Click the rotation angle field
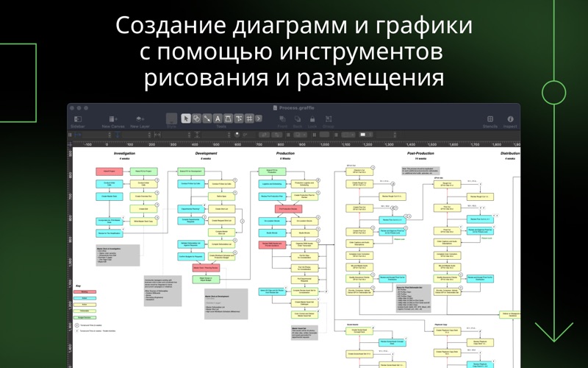This screenshot has height=368, width=588. coord(248,135)
